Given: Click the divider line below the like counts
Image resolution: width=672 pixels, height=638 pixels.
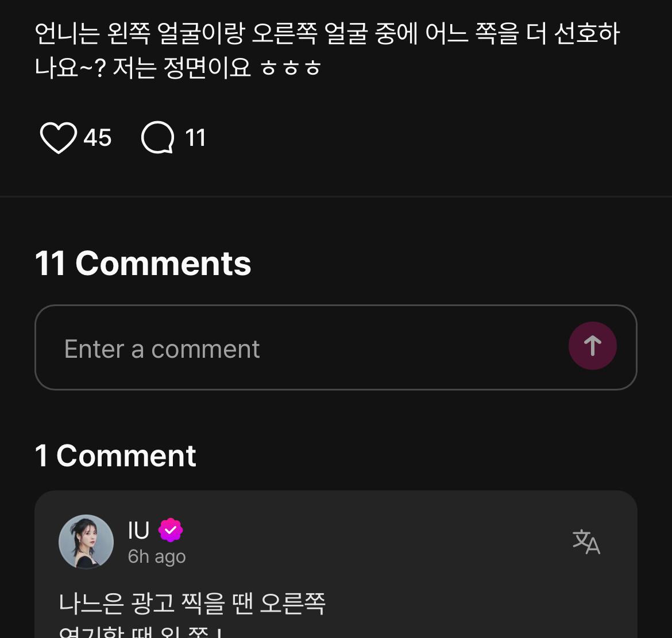Looking at the screenshot, I should click(x=336, y=196).
